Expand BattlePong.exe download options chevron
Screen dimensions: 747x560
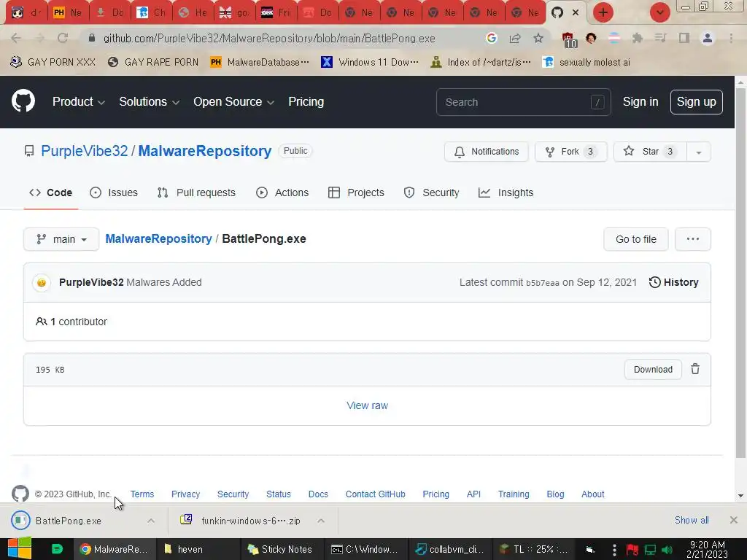click(x=150, y=521)
